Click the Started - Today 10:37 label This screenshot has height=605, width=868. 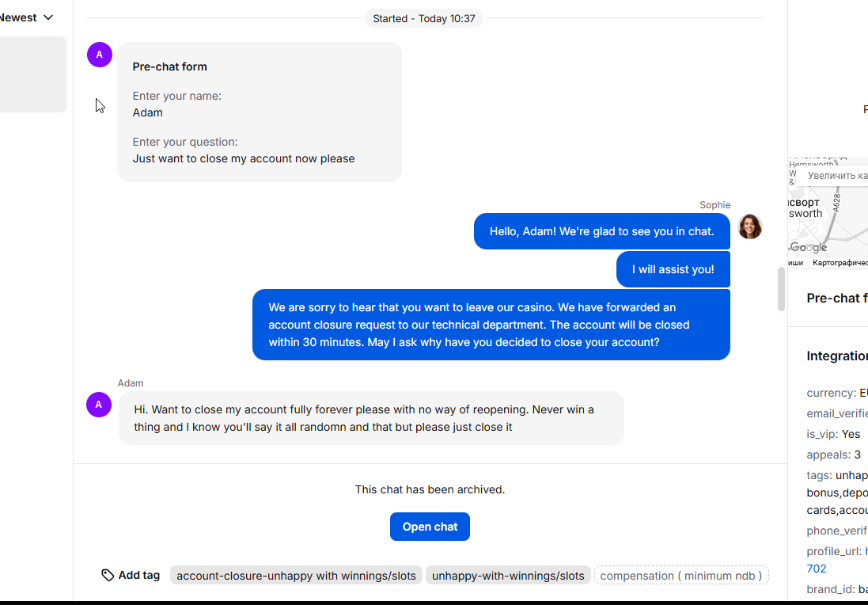[424, 18]
